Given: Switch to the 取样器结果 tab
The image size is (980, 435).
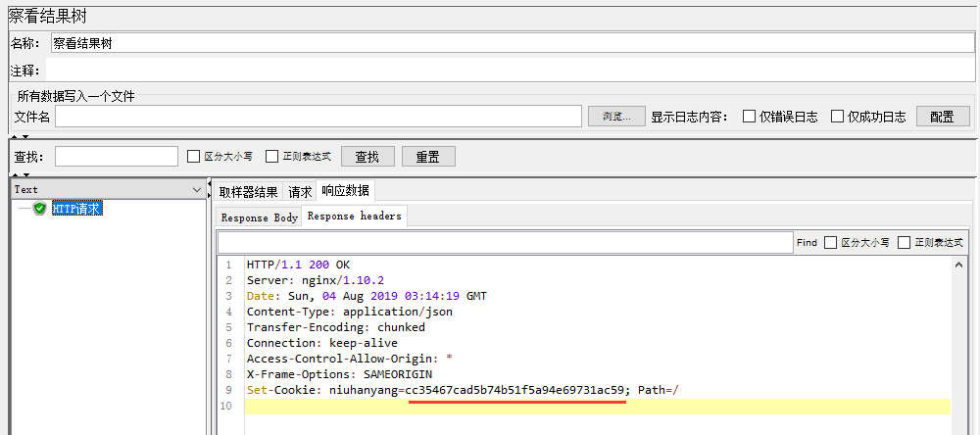Looking at the screenshot, I should tap(248, 192).
